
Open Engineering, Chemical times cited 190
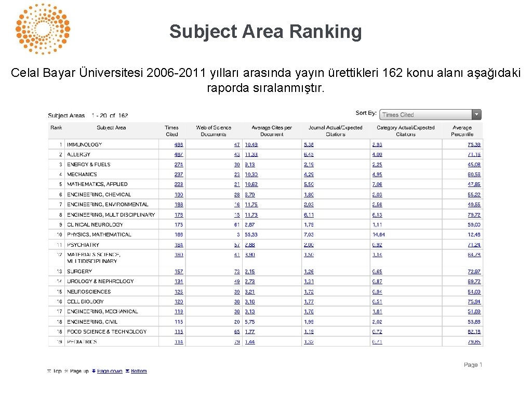[x=179, y=195]
